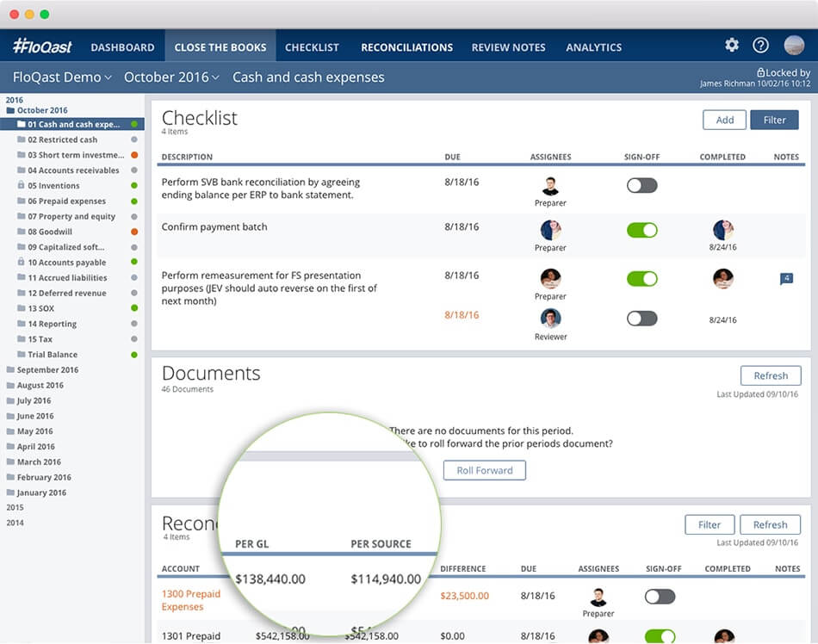Open the notes comment icon showing 4
This screenshot has width=818, height=644.
[785, 278]
